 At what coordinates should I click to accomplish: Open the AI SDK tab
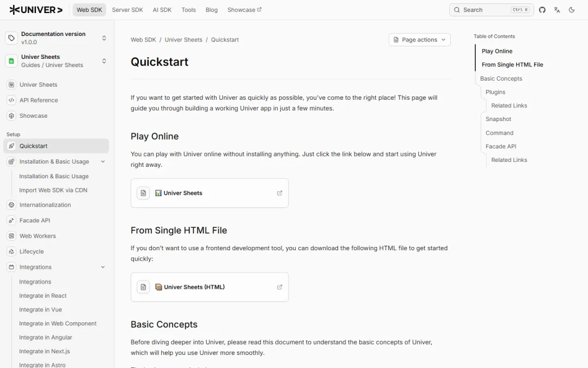(162, 10)
